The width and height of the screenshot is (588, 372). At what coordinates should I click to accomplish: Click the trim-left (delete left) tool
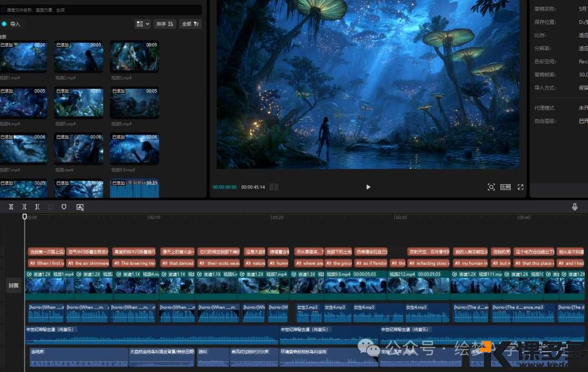[24, 206]
